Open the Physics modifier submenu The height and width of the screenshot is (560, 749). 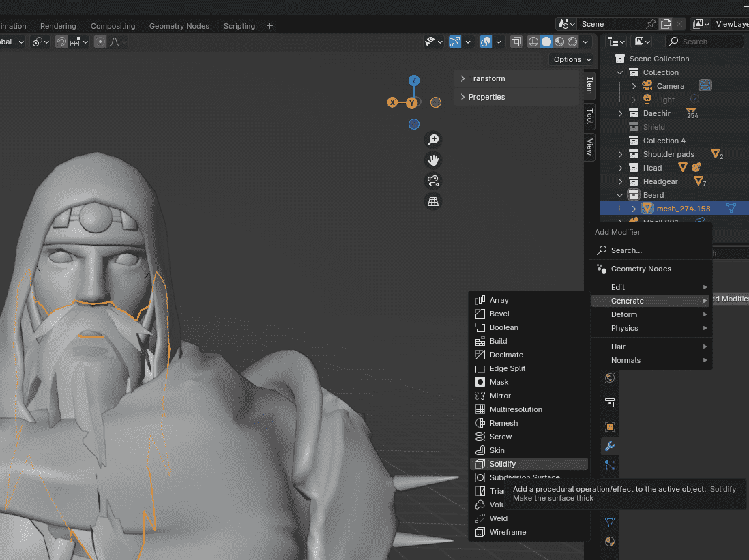651,328
